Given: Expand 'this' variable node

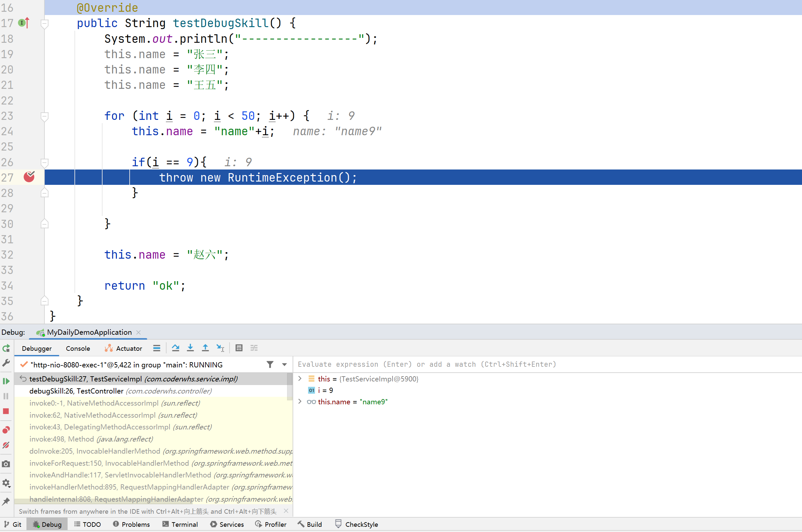Looking at the screenshot, I should 300,379.
